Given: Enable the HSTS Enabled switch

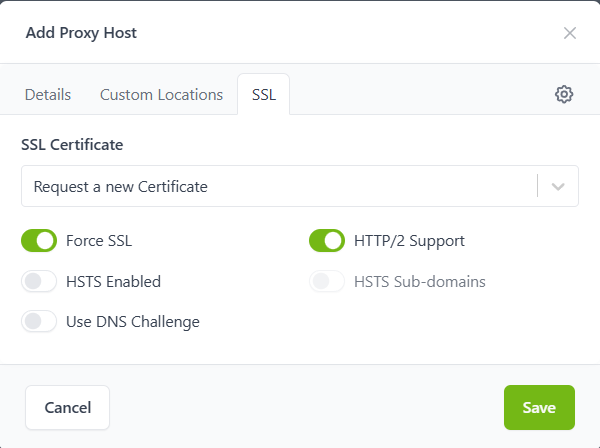Looking at the screenshot, I should pyautogui.click(x=39, y=282).
